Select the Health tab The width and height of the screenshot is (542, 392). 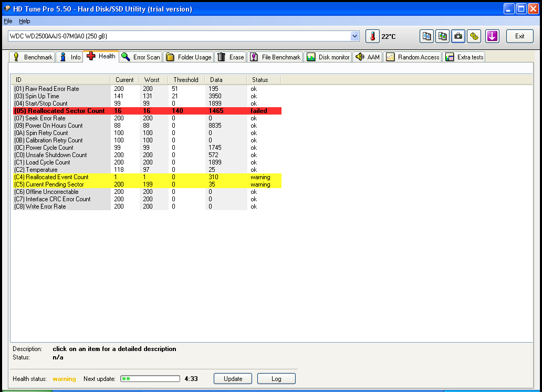click(101, 56)
